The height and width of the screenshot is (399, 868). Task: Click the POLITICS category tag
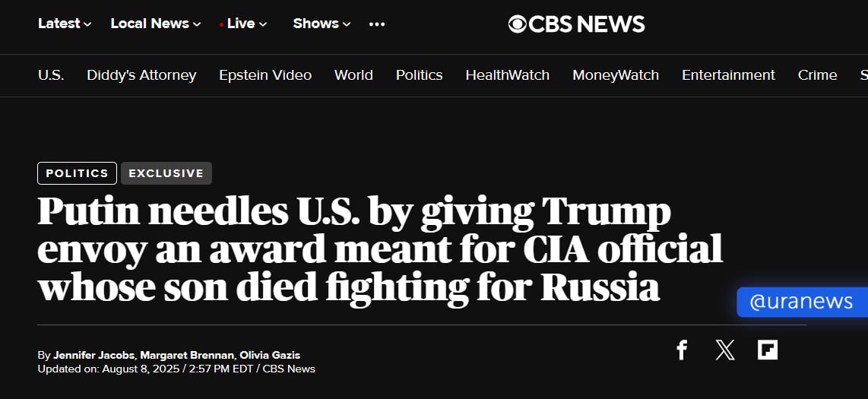pyautogui.click(x=77, y=173)
